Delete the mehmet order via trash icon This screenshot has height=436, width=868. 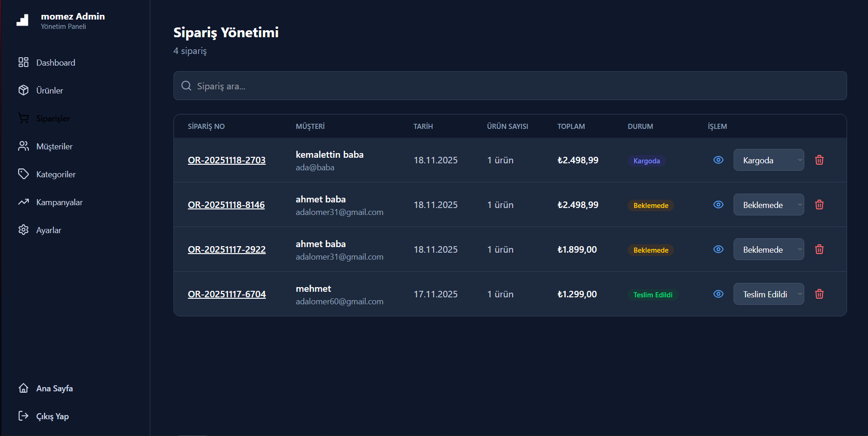coord(819,294)
